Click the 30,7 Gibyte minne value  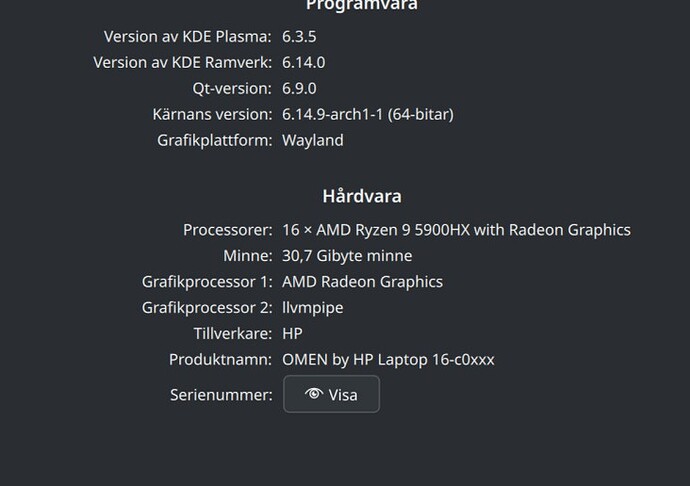coord(347,256)
